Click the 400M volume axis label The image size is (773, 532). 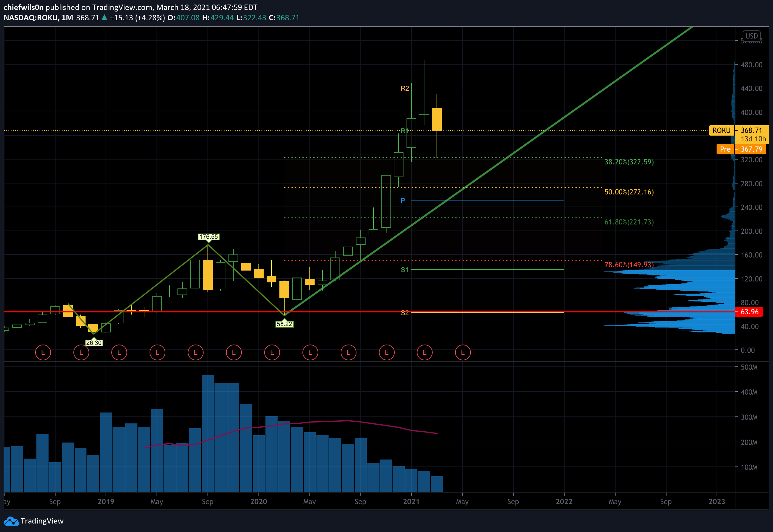point(749,392)
